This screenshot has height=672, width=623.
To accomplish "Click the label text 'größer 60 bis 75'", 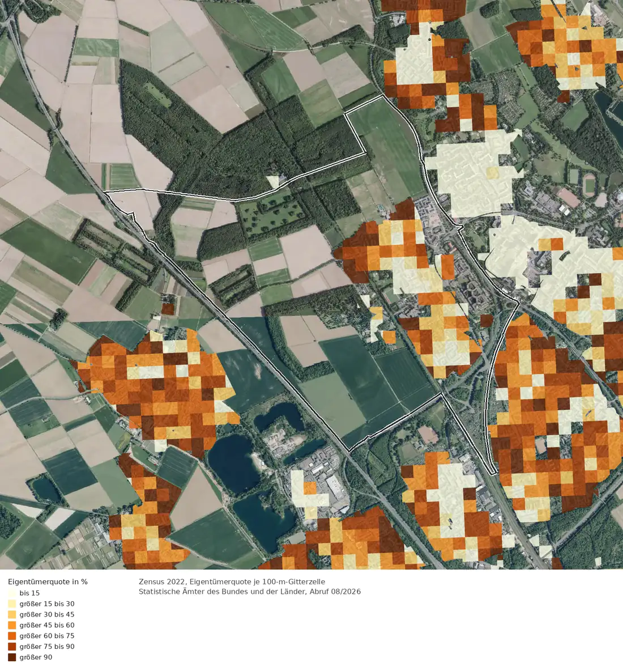I will (47, 636).
